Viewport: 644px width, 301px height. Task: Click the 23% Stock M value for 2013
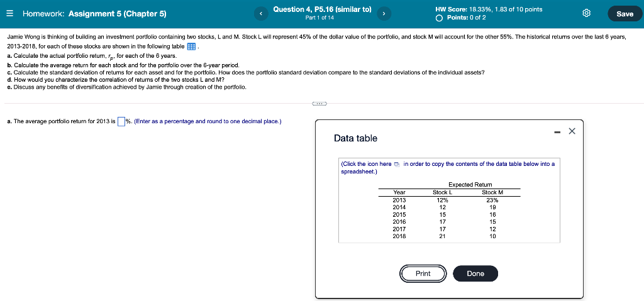(492, 200)
